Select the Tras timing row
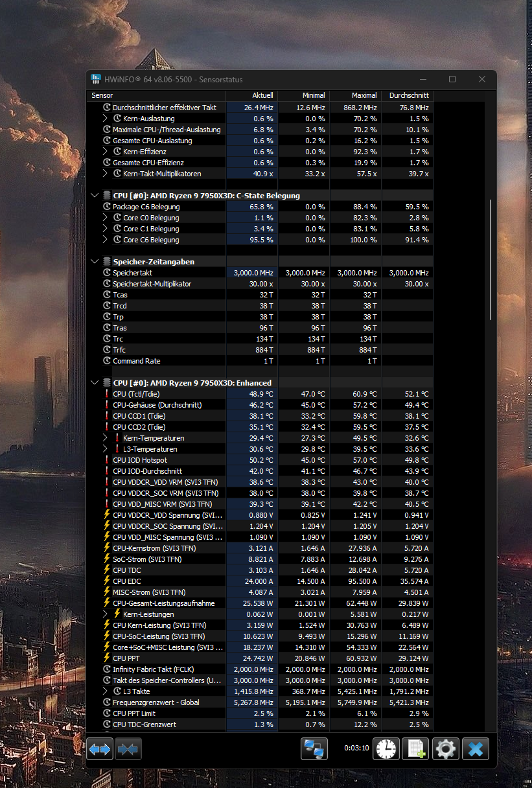 tap(261, 328)
